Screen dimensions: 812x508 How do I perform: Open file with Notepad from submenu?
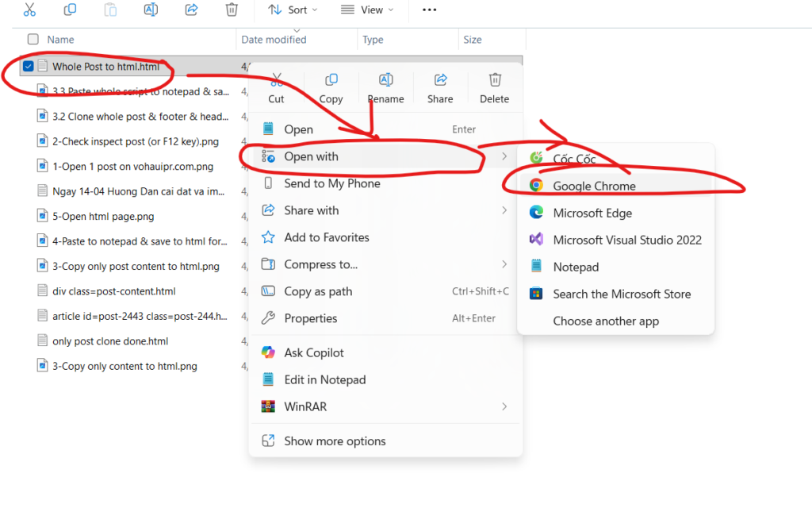pyautogui.click(x=576, y=267)
